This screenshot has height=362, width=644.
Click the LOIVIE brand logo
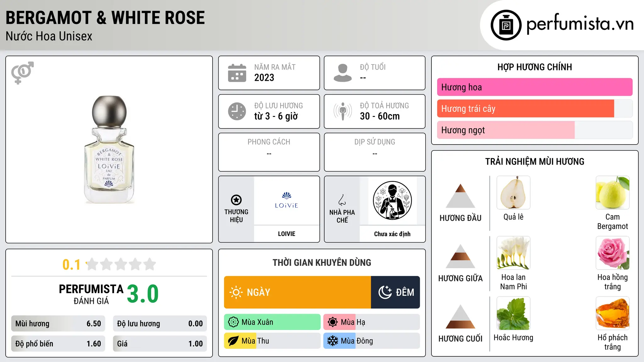286,200
